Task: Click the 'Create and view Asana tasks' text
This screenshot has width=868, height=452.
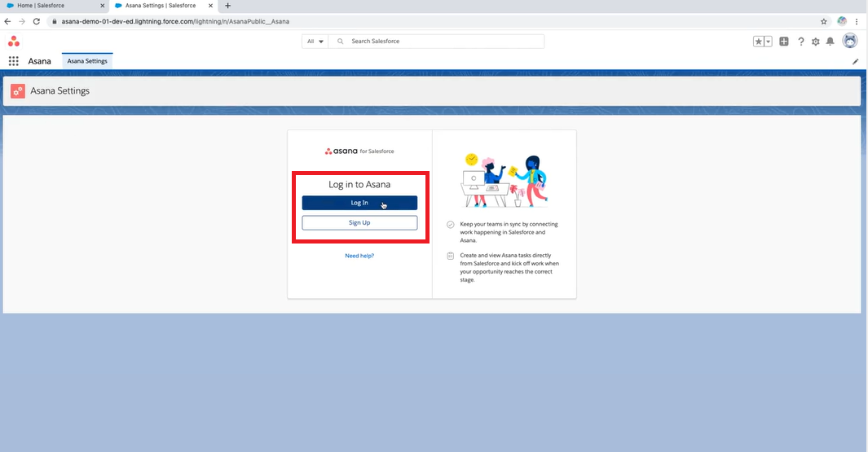Action: pyautogui.click(x=509, y=267)
